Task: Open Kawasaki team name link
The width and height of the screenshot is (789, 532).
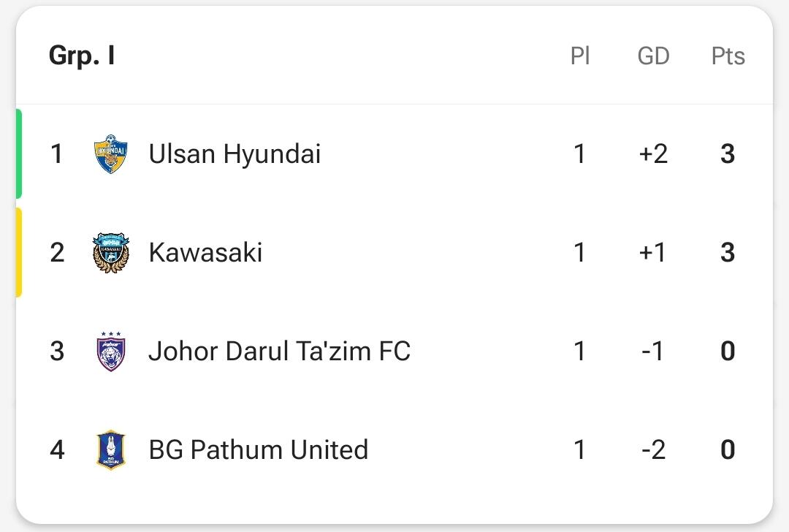Action: click(x=205, y=253)
